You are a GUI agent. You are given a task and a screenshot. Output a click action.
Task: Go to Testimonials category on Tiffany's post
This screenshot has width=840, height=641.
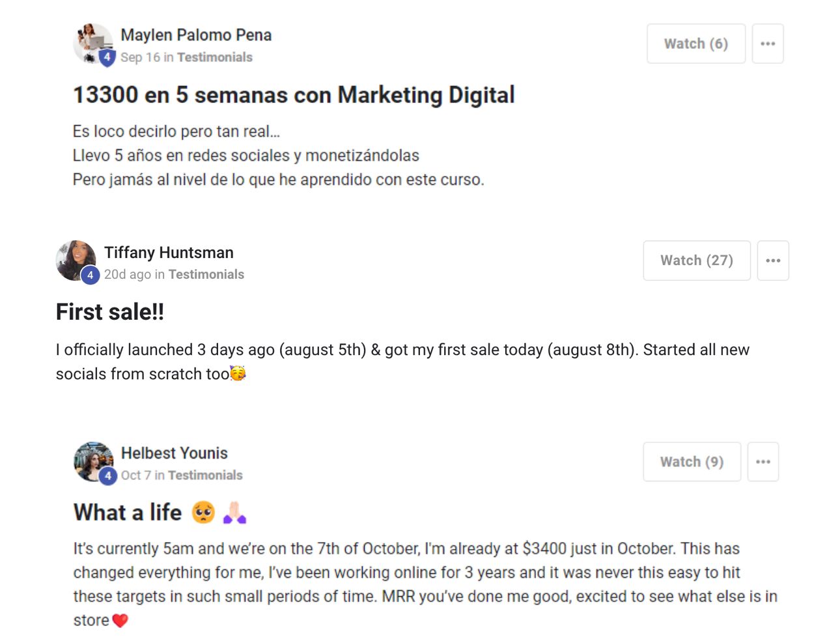click(206, 275)
